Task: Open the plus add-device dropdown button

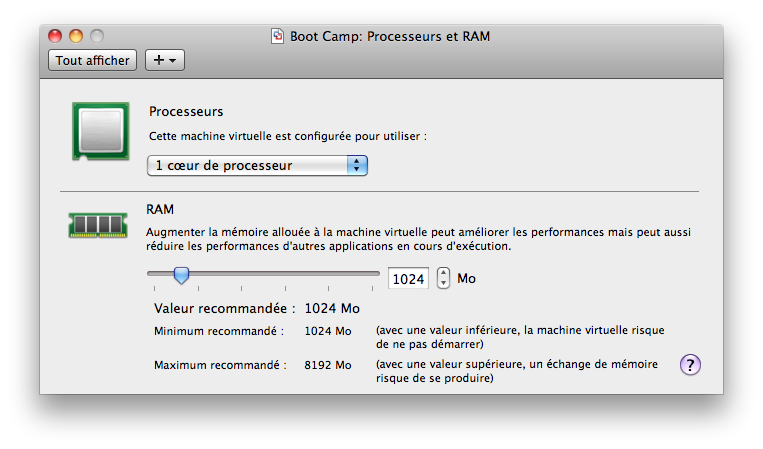Action: pos(165,60)
